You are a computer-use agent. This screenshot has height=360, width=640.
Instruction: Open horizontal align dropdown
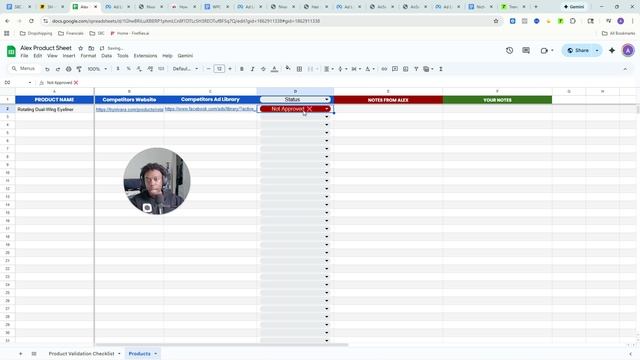coord(329,69)
